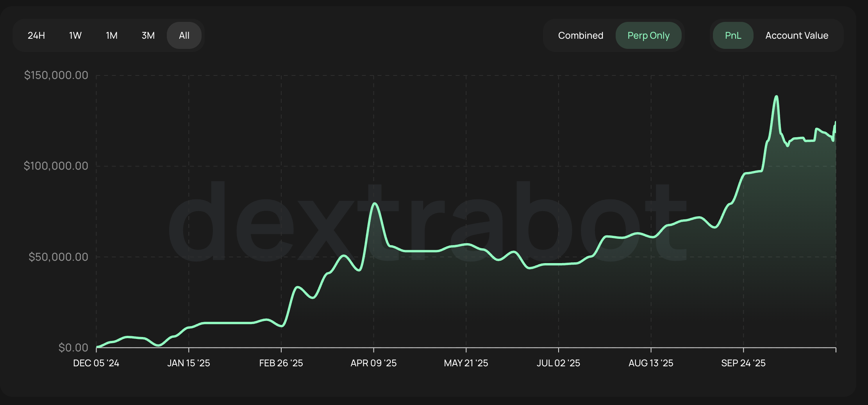This screenshot has width=868, height=405.
Task: Select the FEB 26 '25 axis label
Action: pyautogui.click(x=281, y=363)
